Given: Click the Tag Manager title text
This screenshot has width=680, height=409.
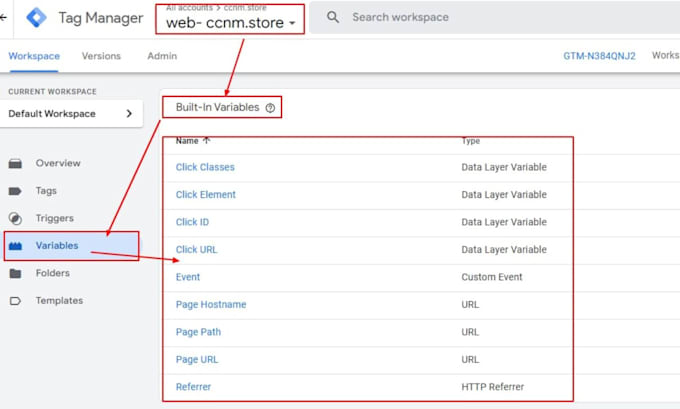Looking at the screenshot, I should 101,18.
